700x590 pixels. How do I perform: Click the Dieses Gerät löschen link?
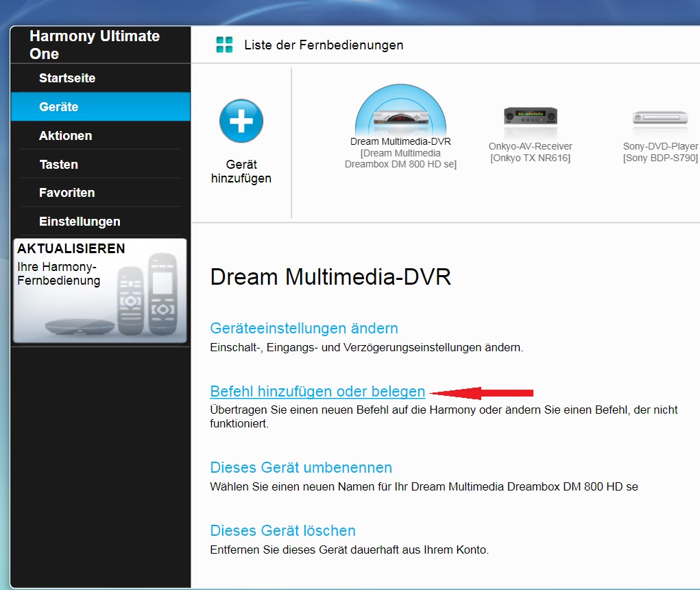pos(282,531)
